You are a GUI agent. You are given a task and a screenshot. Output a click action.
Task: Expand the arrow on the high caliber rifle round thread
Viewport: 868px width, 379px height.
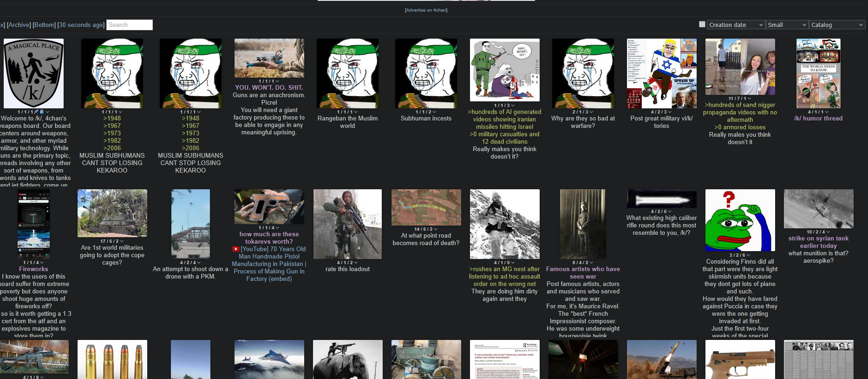[670, 212]
